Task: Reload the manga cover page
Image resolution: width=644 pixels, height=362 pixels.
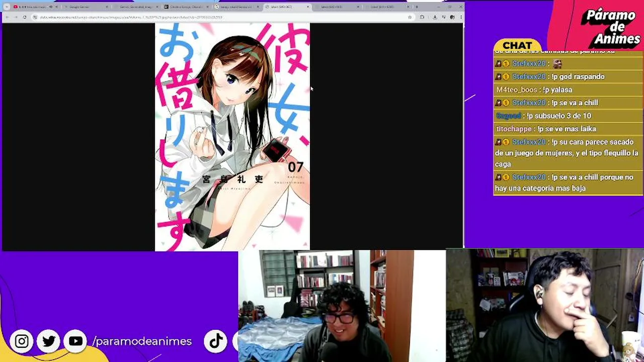Action: 24,17
